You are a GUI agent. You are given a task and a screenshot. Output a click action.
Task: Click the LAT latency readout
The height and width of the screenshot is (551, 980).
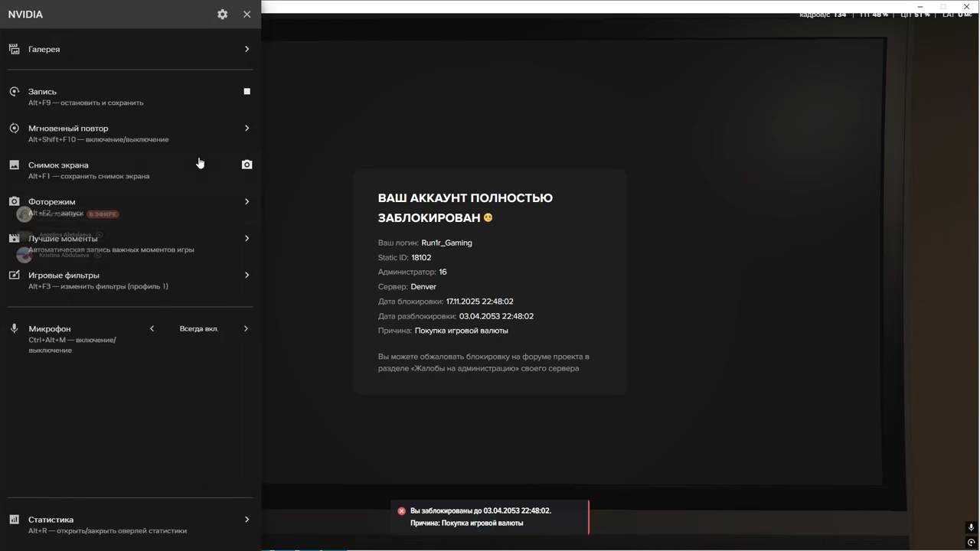point(957,15)
